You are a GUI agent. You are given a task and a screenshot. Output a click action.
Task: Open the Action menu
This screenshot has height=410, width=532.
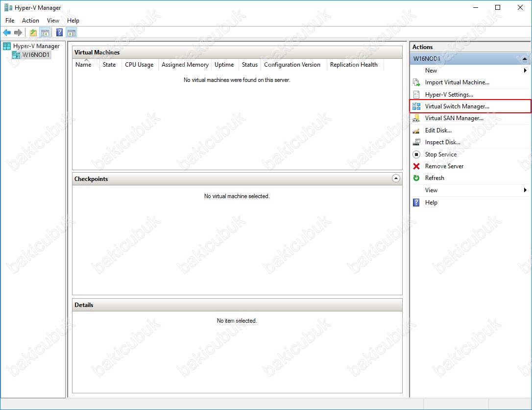(30, 21)
